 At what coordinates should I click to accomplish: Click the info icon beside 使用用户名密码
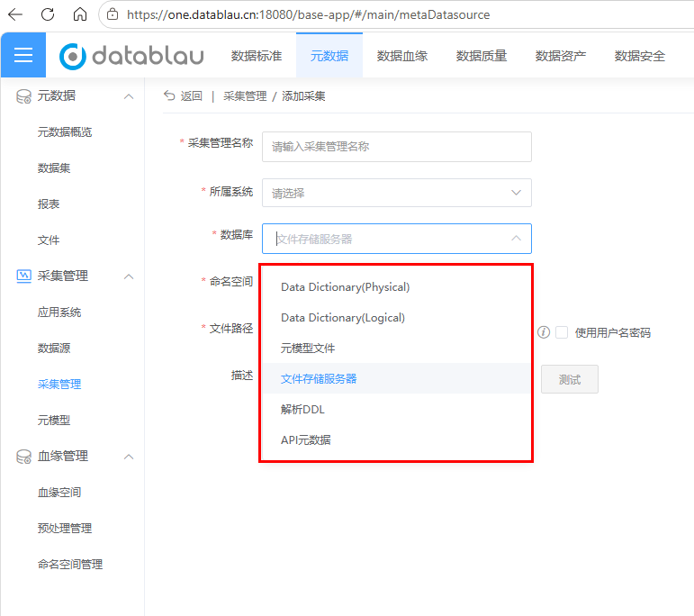(544, 332)
